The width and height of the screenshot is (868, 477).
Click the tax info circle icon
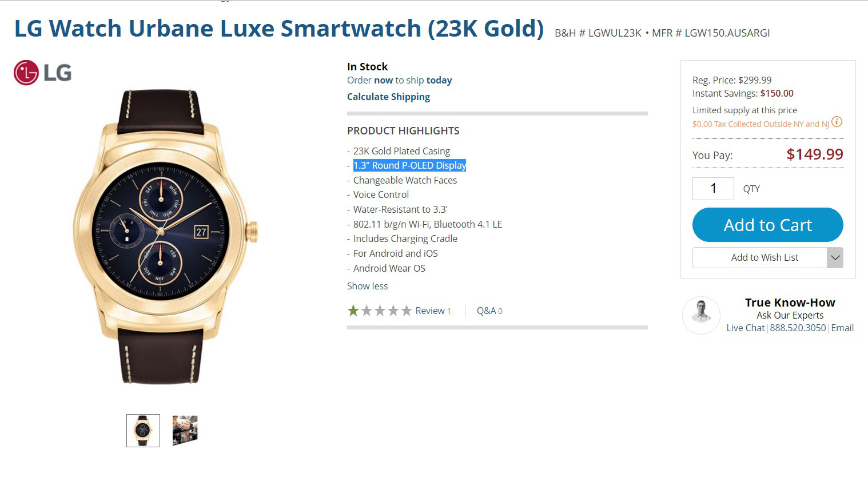(x=837, y=122)
